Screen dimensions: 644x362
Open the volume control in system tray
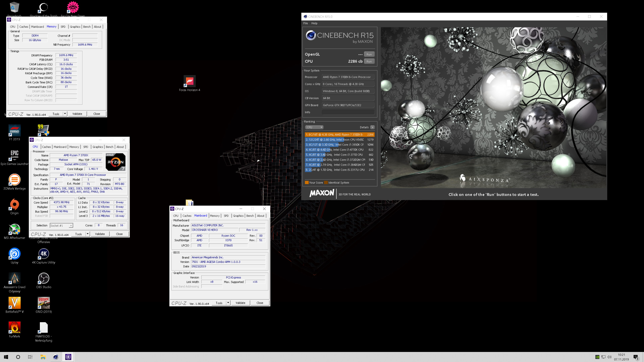[609, 357]
